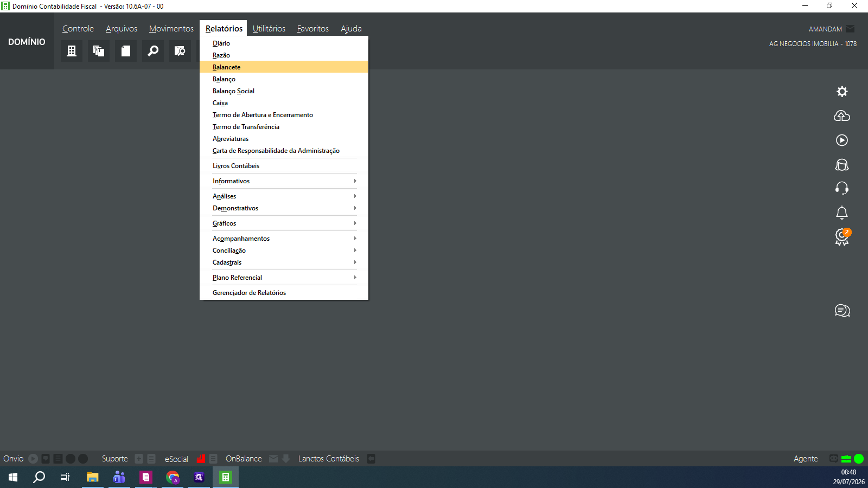Click the Onvio chat icon in status bar
This screenshot has width=868, height=488.
coord(46,459)
